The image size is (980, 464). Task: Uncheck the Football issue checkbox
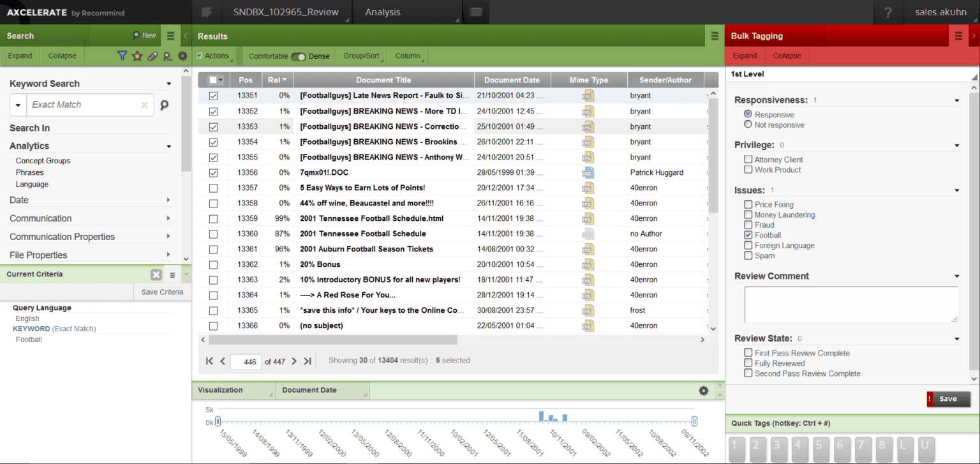[x=748, y=235]
